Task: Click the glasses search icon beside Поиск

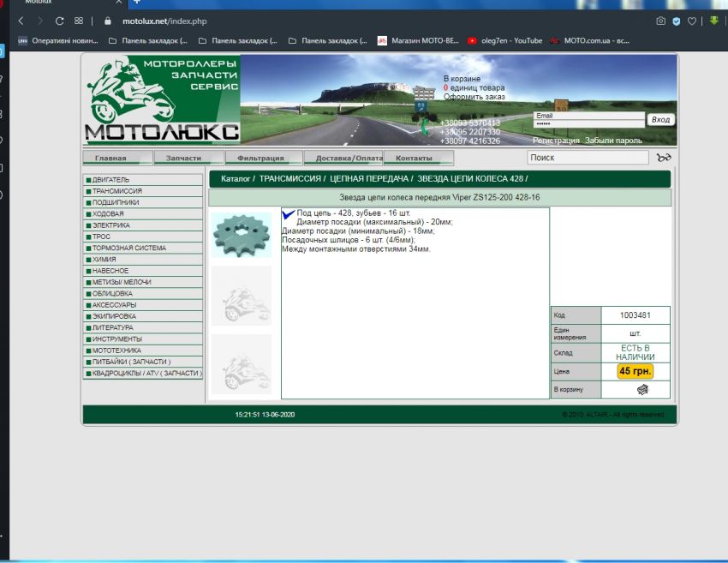Action: click(x=664, y=158)
